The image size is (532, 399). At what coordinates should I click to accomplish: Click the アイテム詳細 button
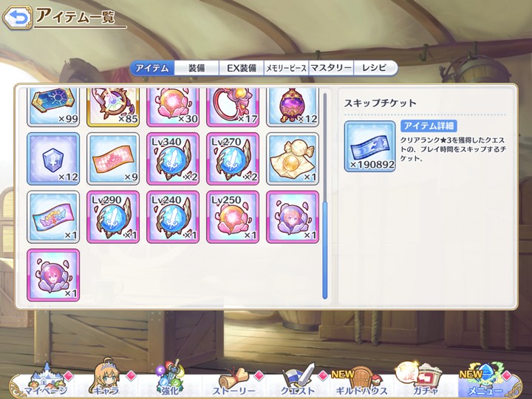(429, 126)
